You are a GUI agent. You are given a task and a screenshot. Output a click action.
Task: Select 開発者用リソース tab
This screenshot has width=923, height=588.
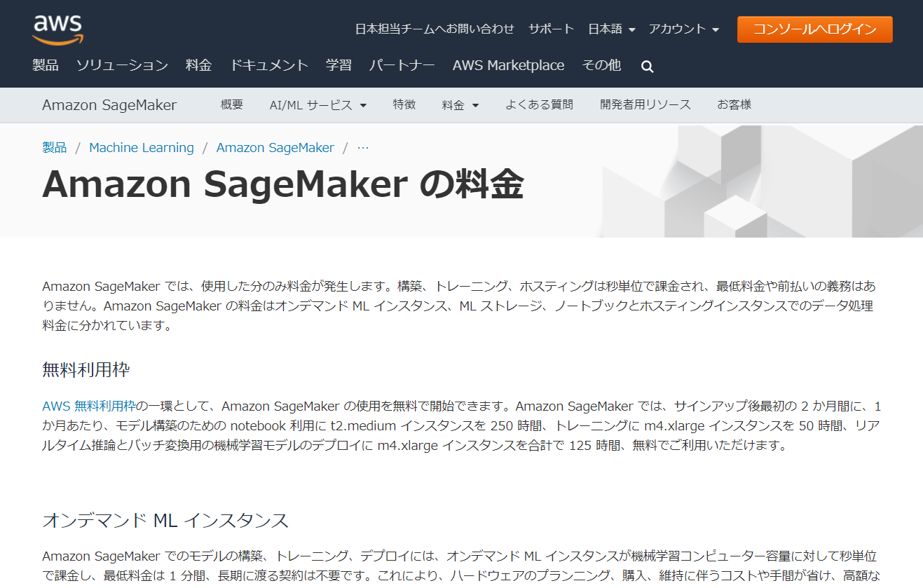(x=645, y=104)
